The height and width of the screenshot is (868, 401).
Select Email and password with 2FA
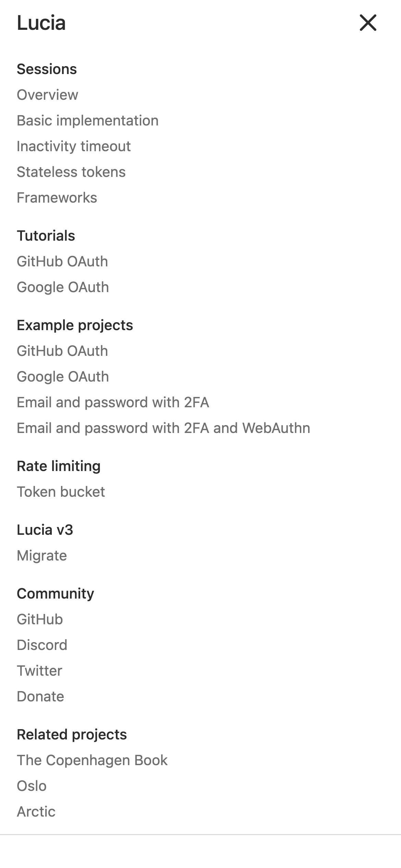click(113, 402)
